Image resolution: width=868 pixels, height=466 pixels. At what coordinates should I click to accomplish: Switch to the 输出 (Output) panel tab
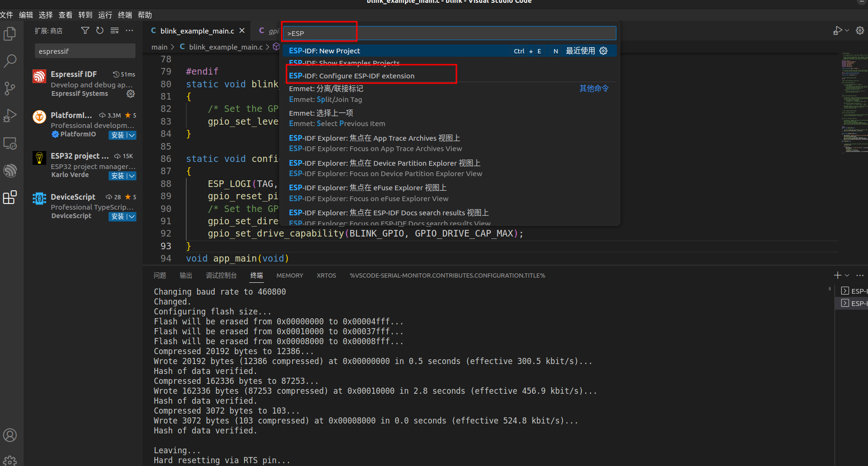coord(186,275)
